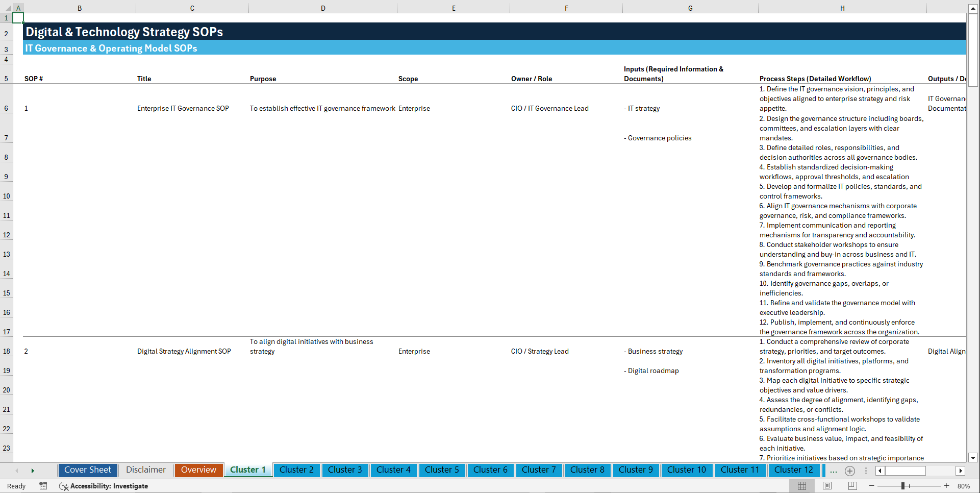This screenshot has width=980, height=493.
Task: Click horizontal scrollbar left arrow
Action: (880, 471)
